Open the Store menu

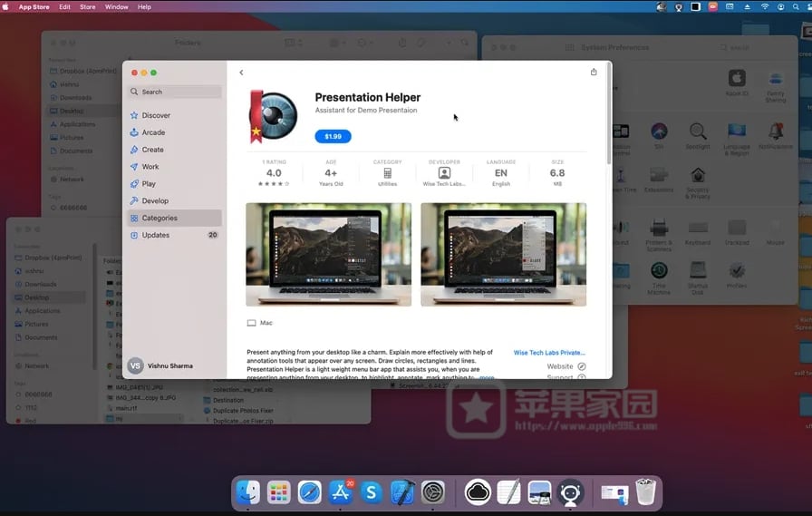tap(87, 6)
